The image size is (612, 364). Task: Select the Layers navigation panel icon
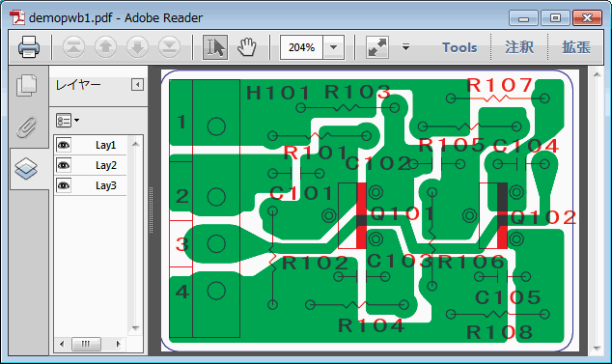point(26,168)
